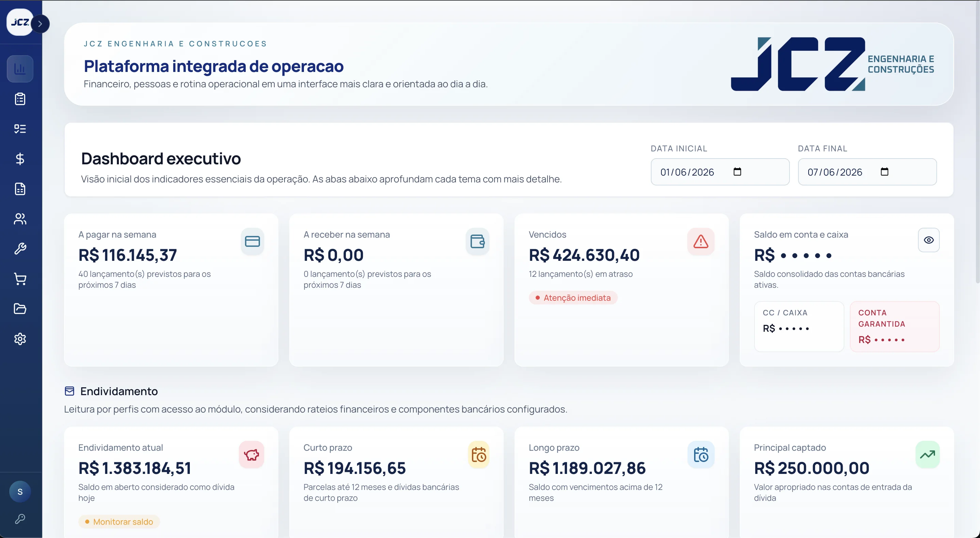
Task: Open the folder documents sidebar icon
Action: pos(20,309)
